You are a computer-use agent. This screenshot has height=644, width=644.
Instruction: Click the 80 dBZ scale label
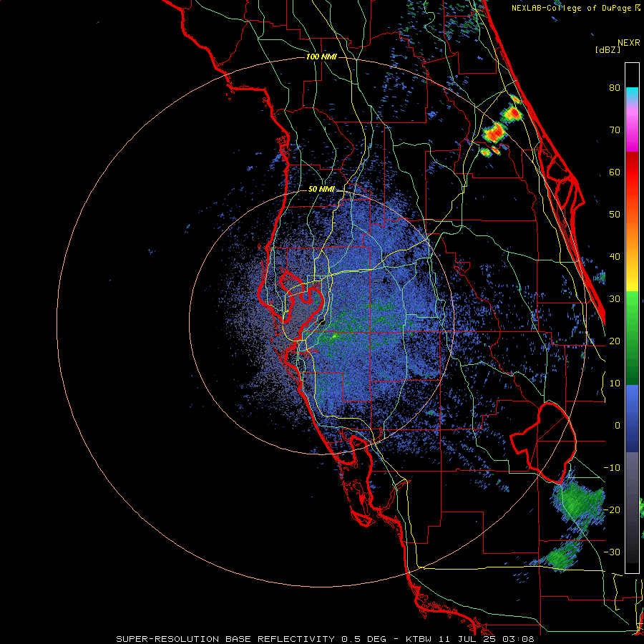pyautogui.click(x=615, y=87)
